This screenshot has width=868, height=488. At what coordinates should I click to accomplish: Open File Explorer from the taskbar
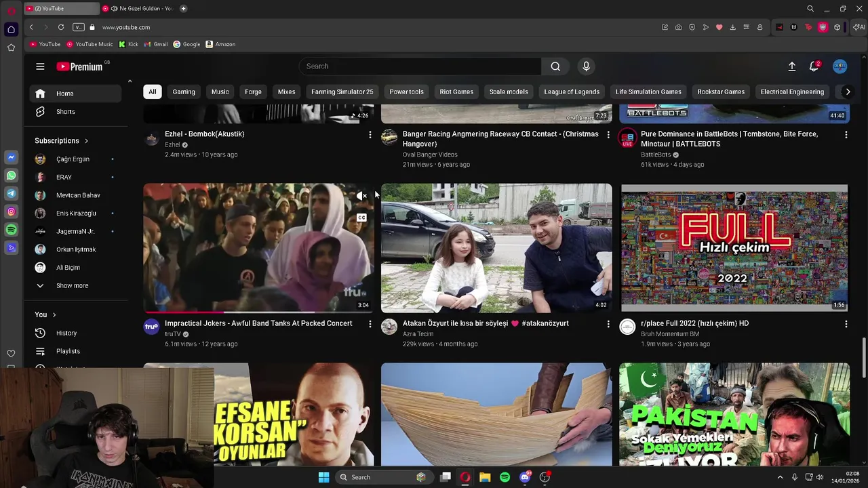485,477
